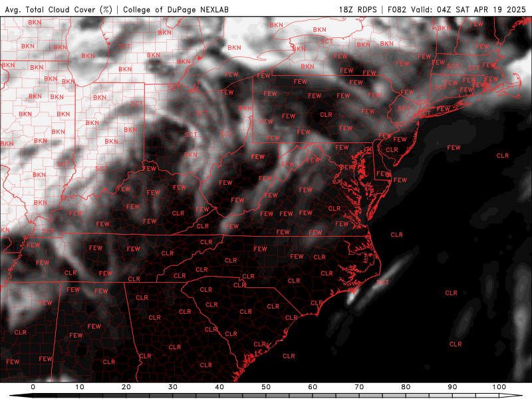Click the 'College of DuPage NEXLAB' label
The width and height of the screenshot is (532, 399).
point(176,9)
